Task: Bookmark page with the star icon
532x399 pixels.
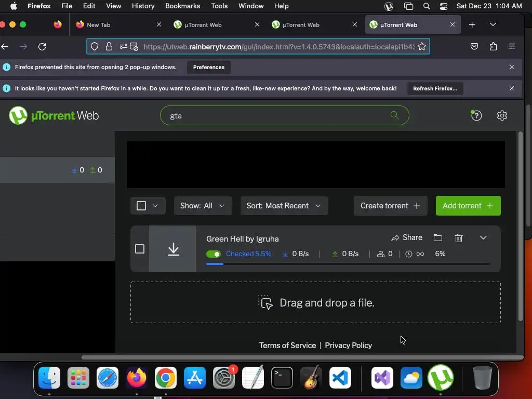Action: click(x=422, y=46)
